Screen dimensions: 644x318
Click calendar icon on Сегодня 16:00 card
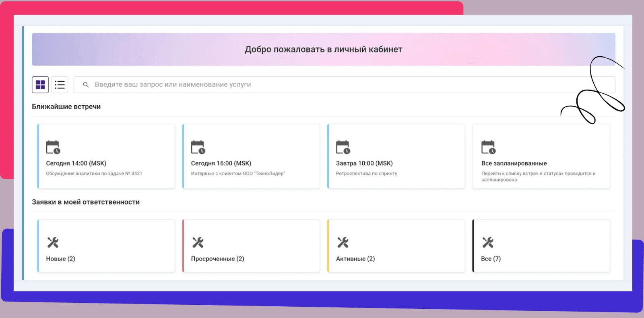pos(198,147)
